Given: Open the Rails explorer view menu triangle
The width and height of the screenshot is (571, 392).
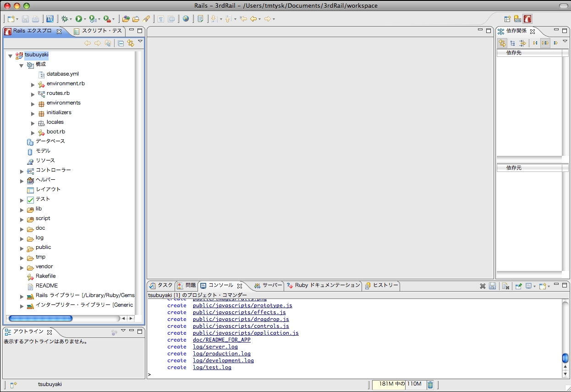Looking at the screenshot, I should coord(140,41).
